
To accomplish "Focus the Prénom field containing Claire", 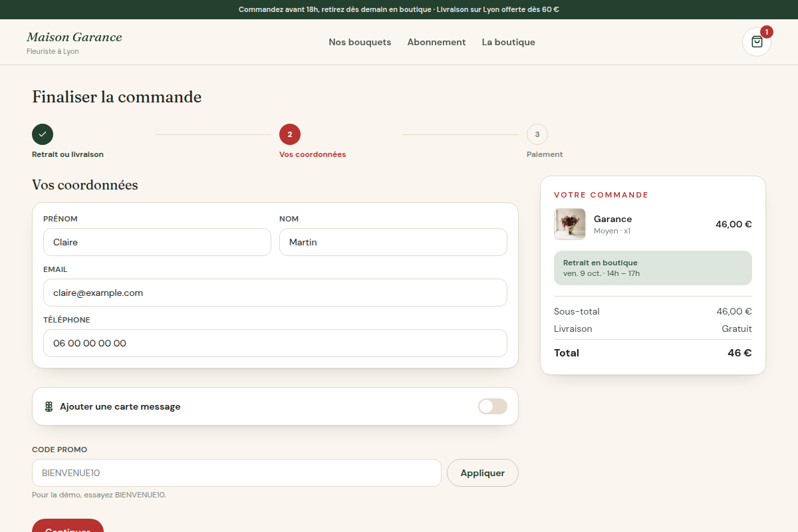I will pyautogui.click(x=157, y=242).
